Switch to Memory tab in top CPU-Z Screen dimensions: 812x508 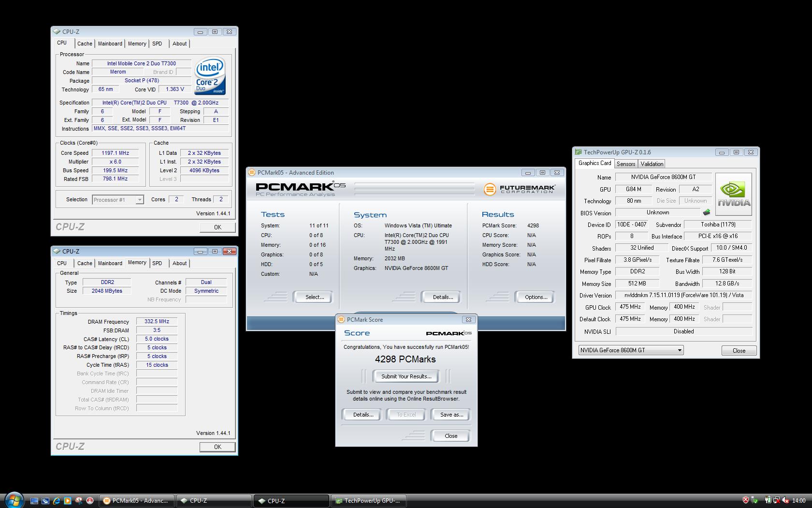(x=137, y=44)
